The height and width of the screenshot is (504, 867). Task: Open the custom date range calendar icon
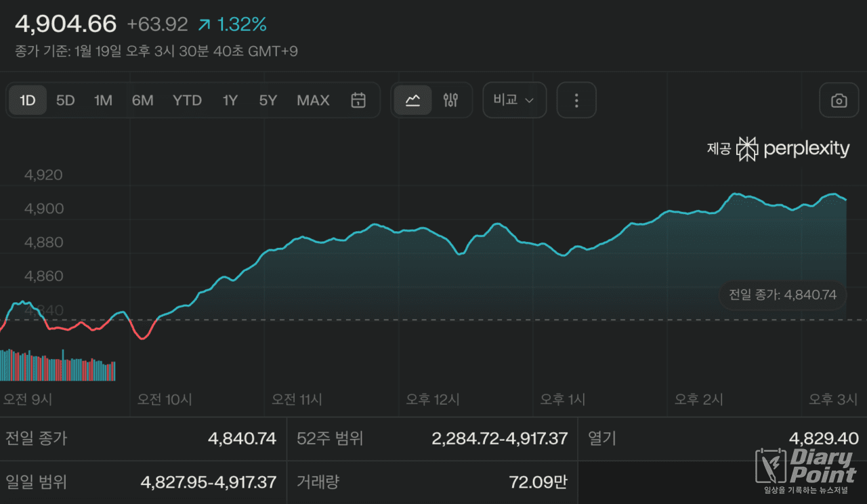click(358, 100)
